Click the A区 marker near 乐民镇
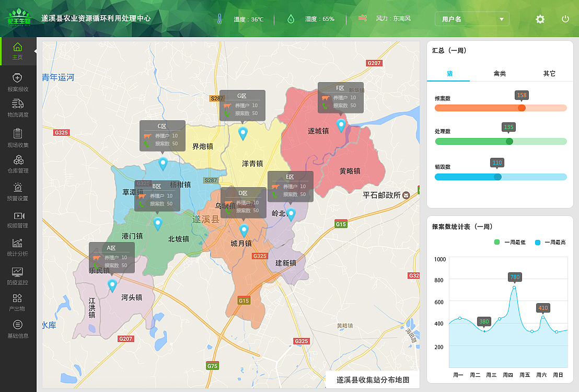The height and width of the screenshot is (392, 579). [111, 258]
